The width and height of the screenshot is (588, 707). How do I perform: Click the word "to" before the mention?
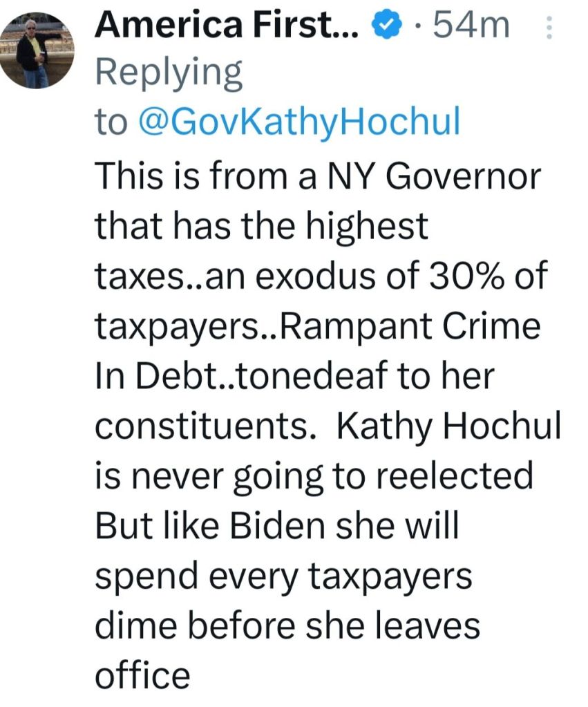pyautogui.click(x=111, y=124)
